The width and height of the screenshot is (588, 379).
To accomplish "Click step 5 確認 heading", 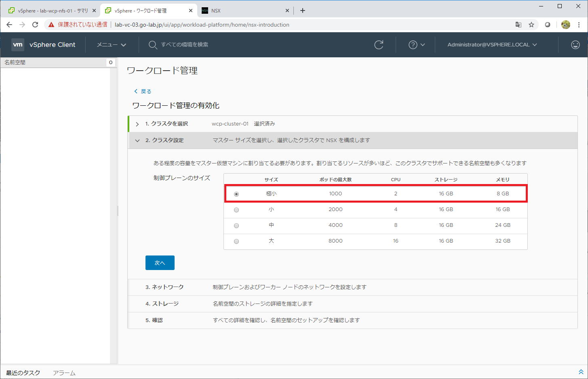I will tap(154, 320).
